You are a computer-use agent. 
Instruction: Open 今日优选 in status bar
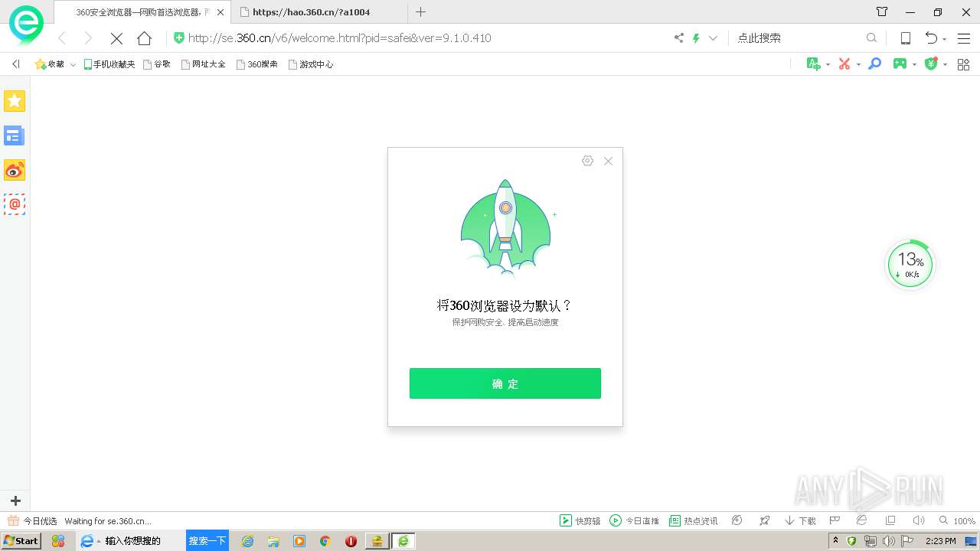pyautogui.click(x=32, y=520)
